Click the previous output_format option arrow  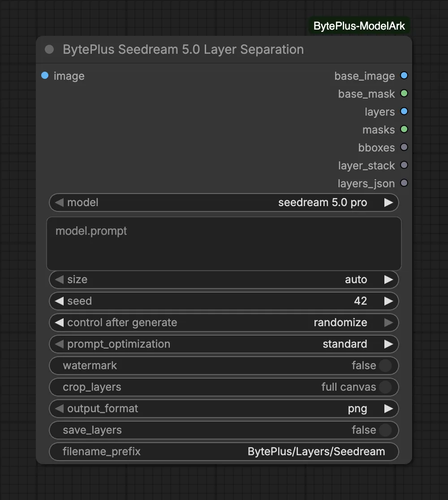click(x=59, y=409)
